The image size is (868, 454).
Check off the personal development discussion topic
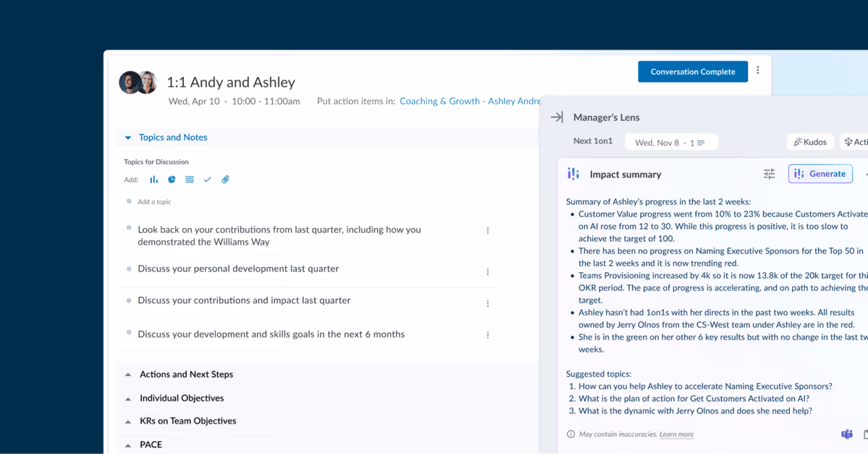(128, 269)
